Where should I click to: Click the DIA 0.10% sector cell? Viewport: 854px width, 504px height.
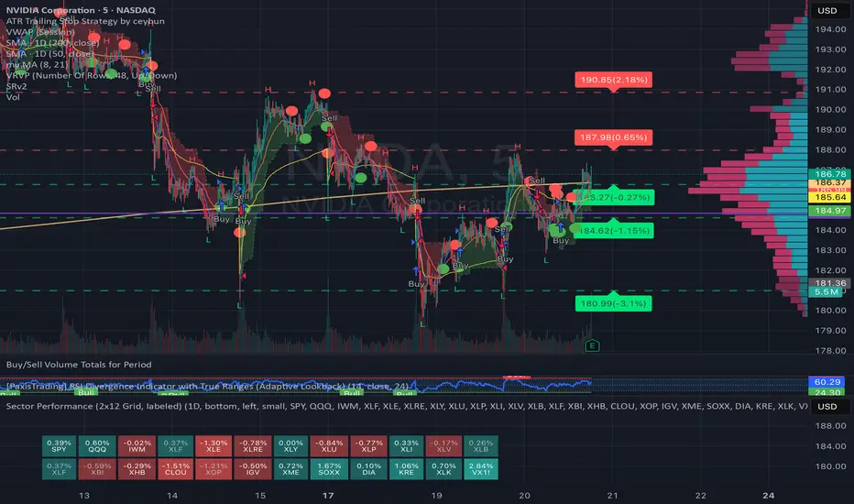point(368,469)
